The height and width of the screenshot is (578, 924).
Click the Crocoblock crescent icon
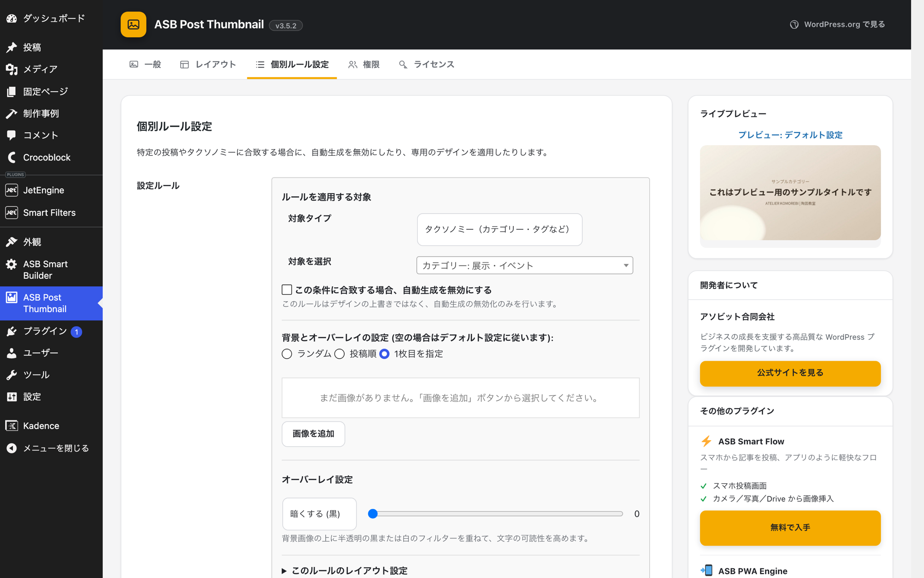(x=12, y=157)
